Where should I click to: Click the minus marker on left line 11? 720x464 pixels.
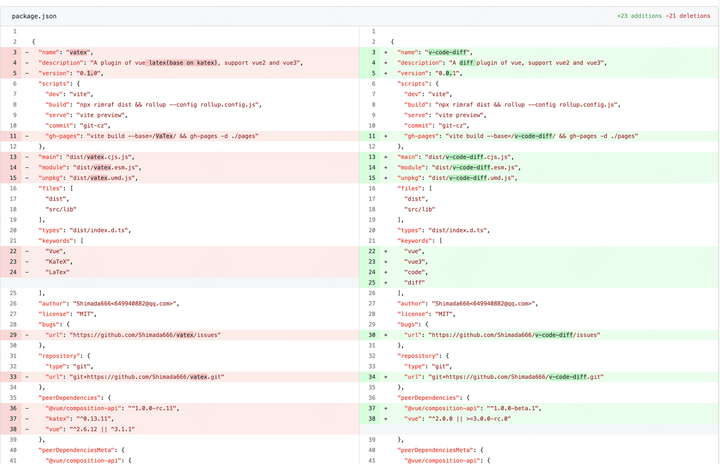click(x=27, y=135)
